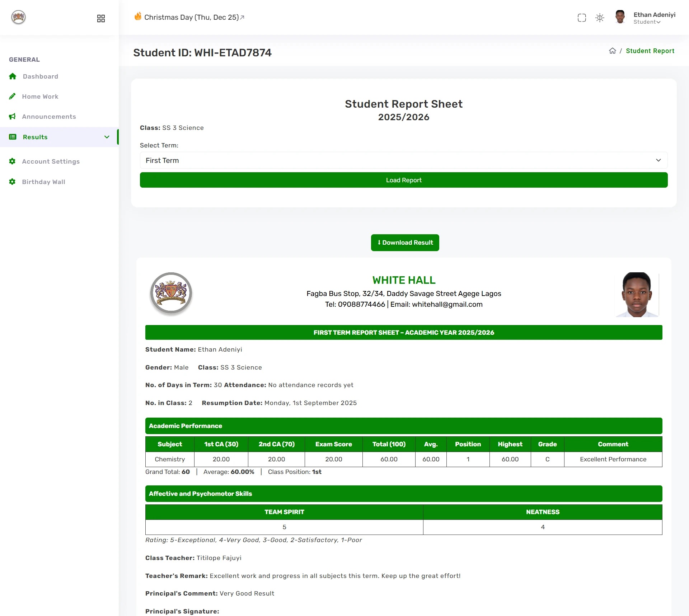The width and height of the screenshot is (689, 616).
Task: Open Dashboard from the sidebar
Action: coord(40,76)
